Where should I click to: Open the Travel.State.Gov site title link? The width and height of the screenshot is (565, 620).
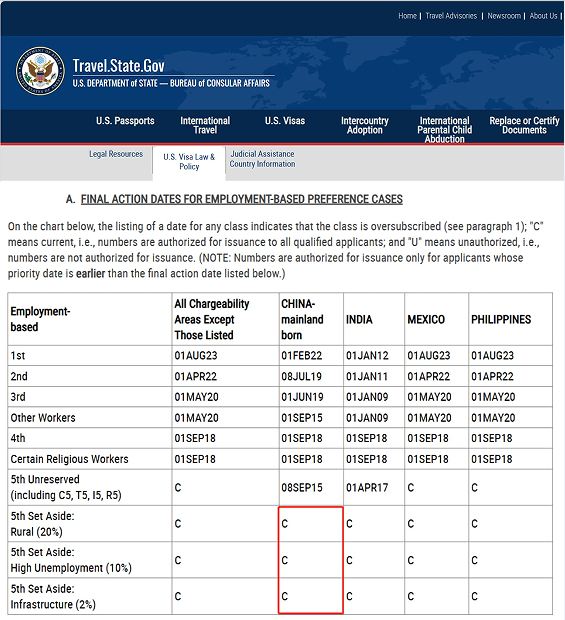pyautogui.click(x=118, y=66)
